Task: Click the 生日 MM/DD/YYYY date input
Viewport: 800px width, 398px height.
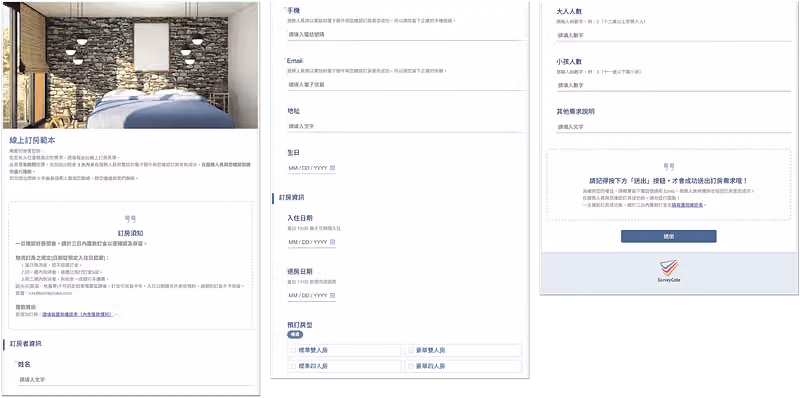Action: [312, 168]
